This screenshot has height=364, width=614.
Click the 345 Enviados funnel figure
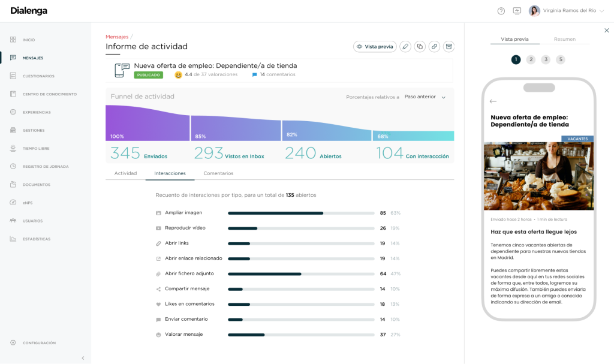(x=139, y=153)
